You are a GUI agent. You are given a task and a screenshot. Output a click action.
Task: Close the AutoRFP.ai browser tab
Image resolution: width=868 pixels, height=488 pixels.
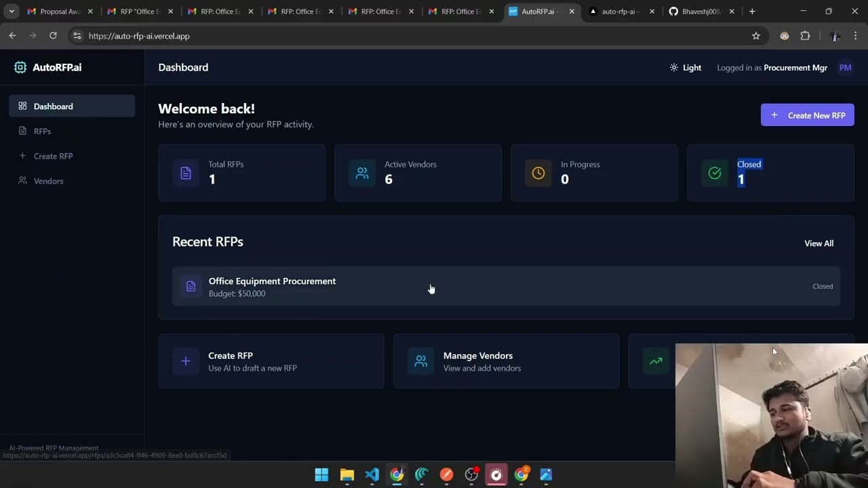click(x=572, y=12)
